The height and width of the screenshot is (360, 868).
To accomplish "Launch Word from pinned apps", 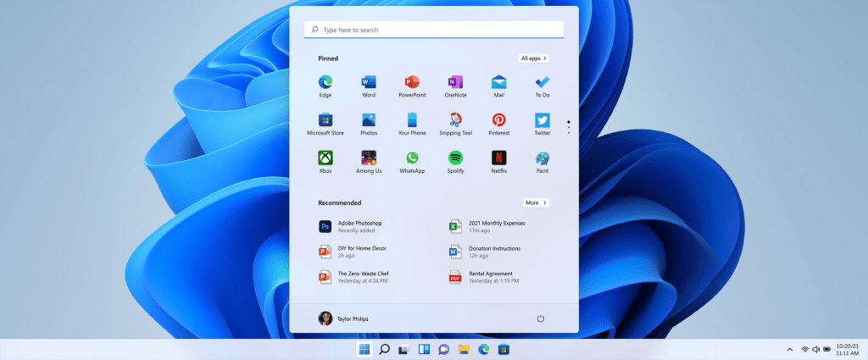I will [369, 86].
